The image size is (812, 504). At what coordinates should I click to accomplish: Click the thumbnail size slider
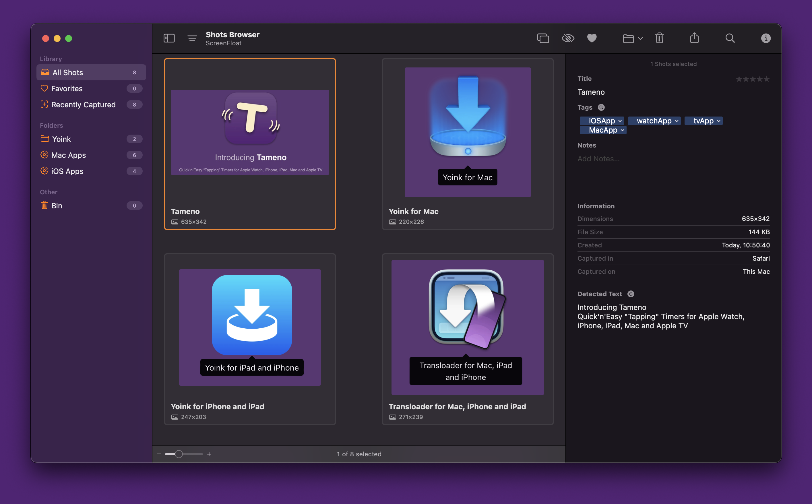[184, 454]
